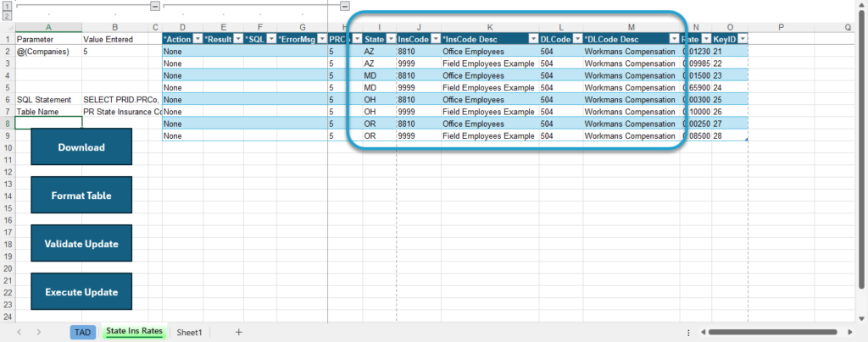Screen dimensions: 868x342
Task: Open the *SQL column filter dropdown
Action: coord(271,39)
